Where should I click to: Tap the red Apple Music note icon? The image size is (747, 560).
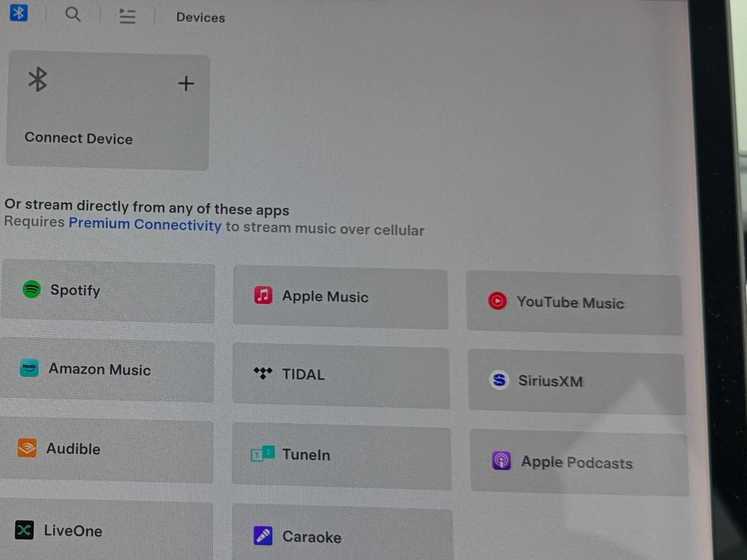point(263,295)
